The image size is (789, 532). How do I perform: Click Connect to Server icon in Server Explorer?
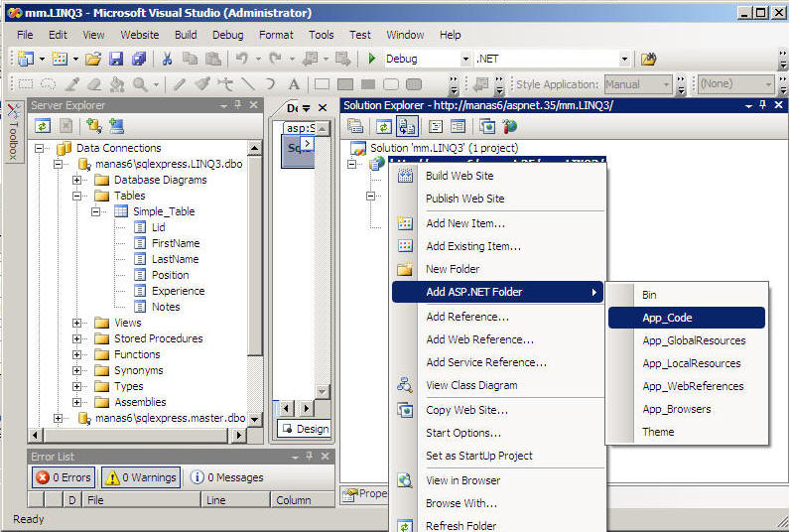click(116, 125)
